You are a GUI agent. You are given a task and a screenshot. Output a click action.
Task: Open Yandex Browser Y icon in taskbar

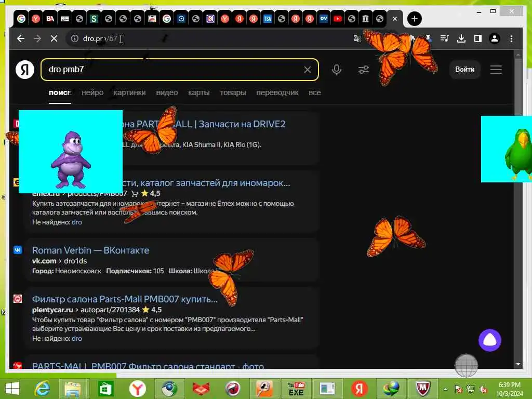[x=137, y=389]
